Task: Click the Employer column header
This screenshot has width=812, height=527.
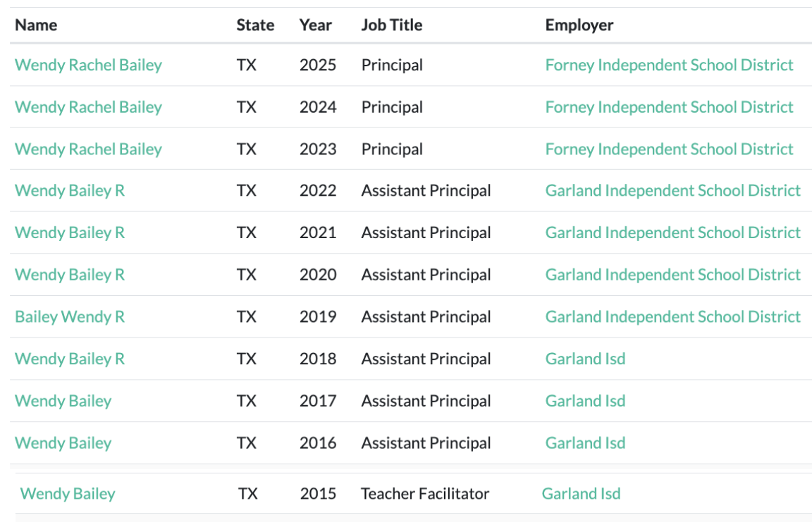Action: tap(579, 25)
